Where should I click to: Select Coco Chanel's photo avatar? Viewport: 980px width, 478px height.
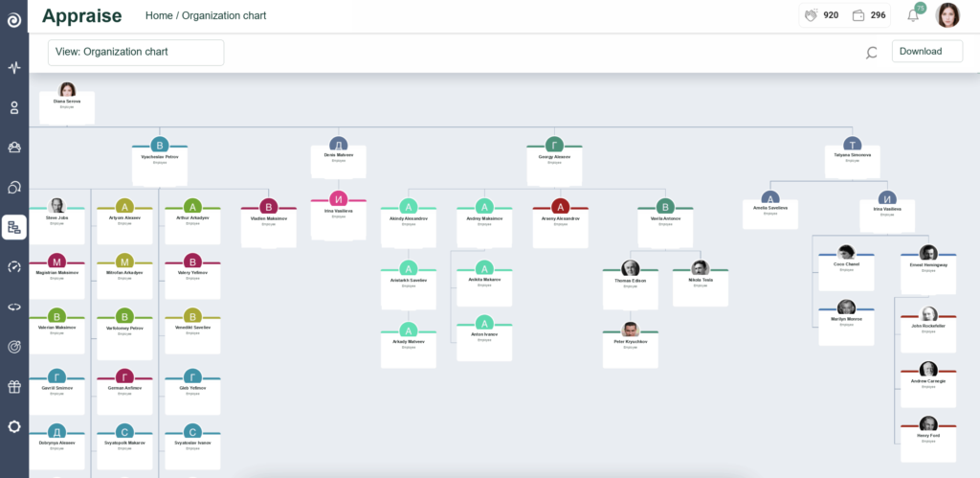(x=846, y=252)
